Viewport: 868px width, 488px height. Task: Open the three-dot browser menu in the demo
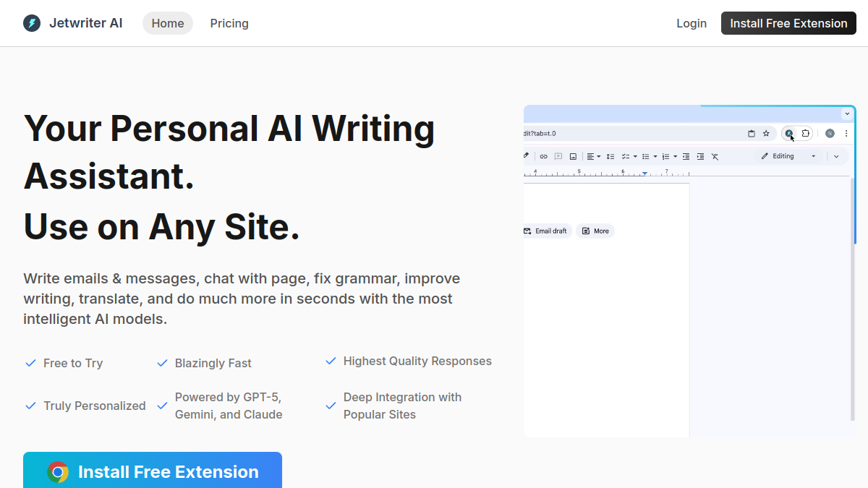[x=846, y=133]
